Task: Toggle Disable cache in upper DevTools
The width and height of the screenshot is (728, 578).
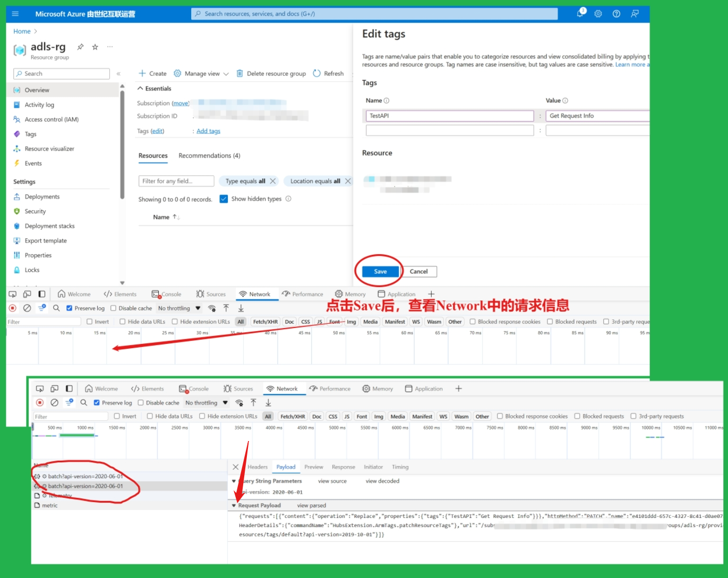Action: [113, 308]
